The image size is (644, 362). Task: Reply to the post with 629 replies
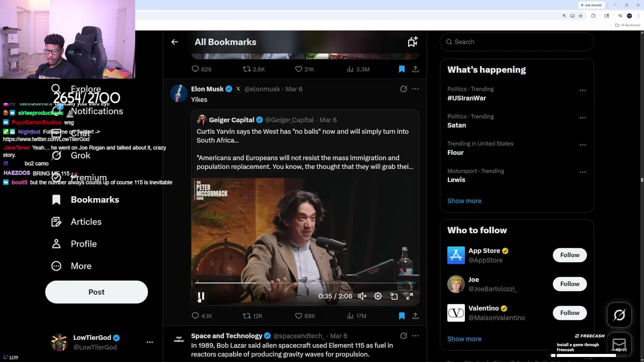[201, 69]
